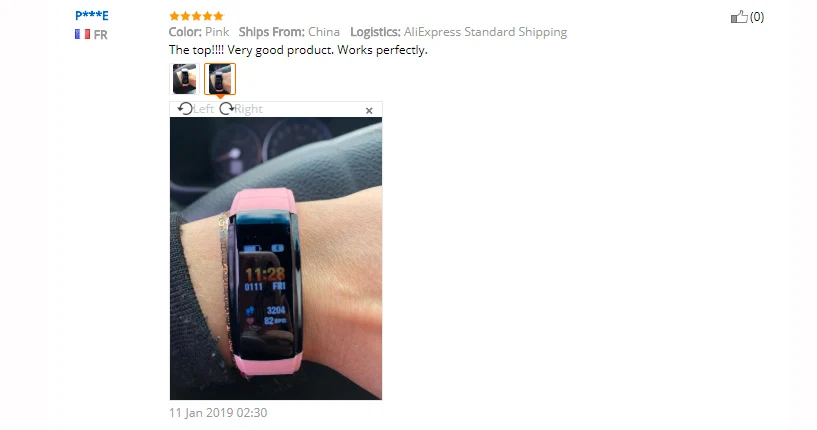The image size is (817, 430).
Task: Click the "Right" rotate label
Action: (x=249, y=109)
